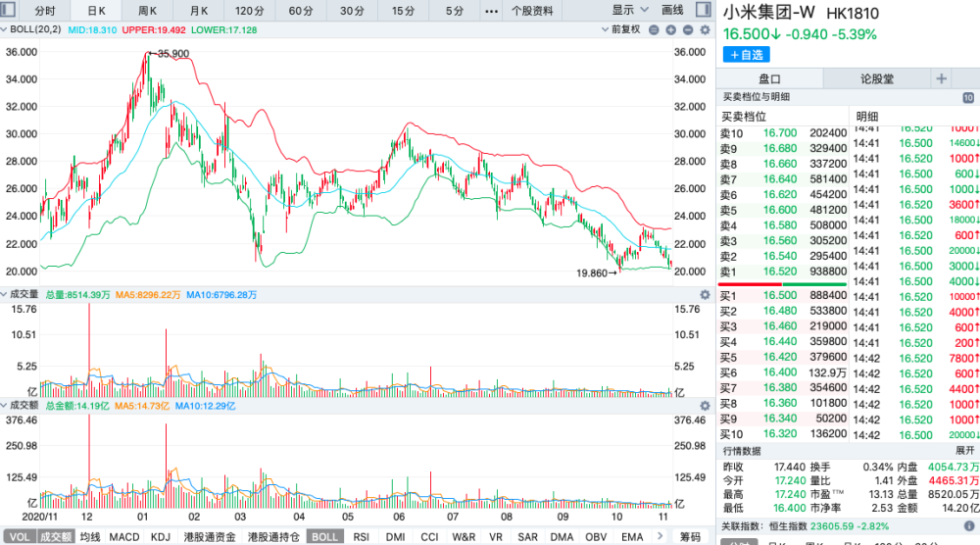Open the 前复权 adjustment dropdown
980x545 pixels.
click(620, 29)
